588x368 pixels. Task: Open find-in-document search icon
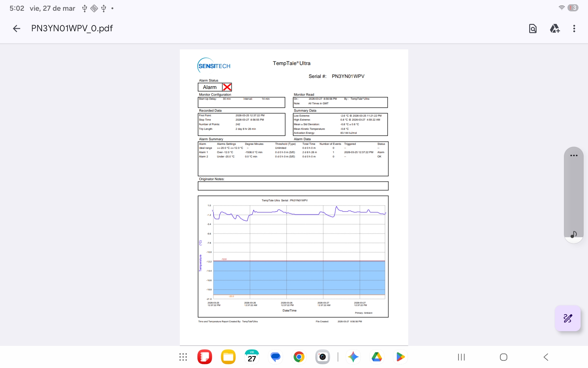pos(533,29)
